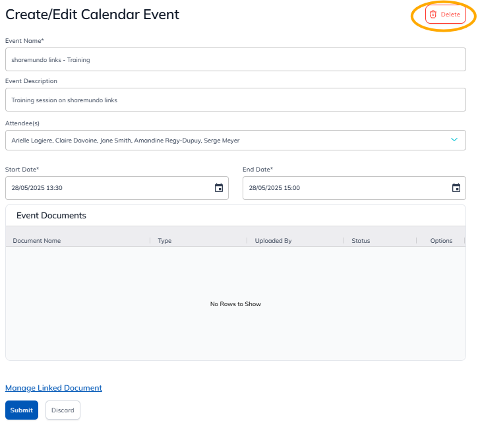Expand the Attendee(s) dropdown chevron
This screenshot has width=478, height=448.
point(454,140)
